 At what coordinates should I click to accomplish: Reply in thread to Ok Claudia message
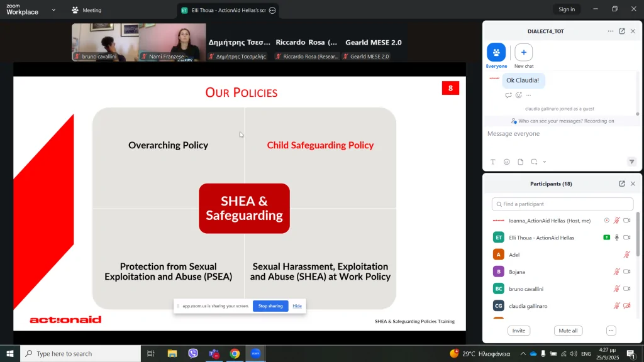click(x=508, y=96)
